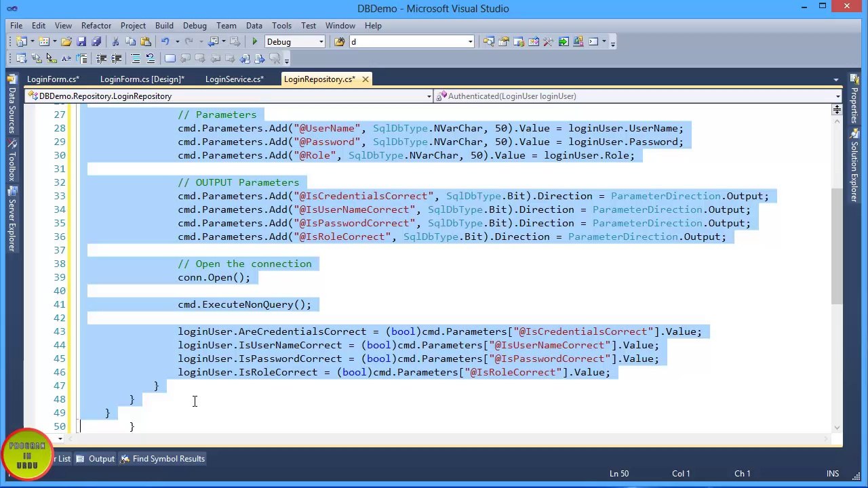The height and width of the screenshot is (488, 868).
Task: Click the Paste clipboard icon
Action: 145,41
